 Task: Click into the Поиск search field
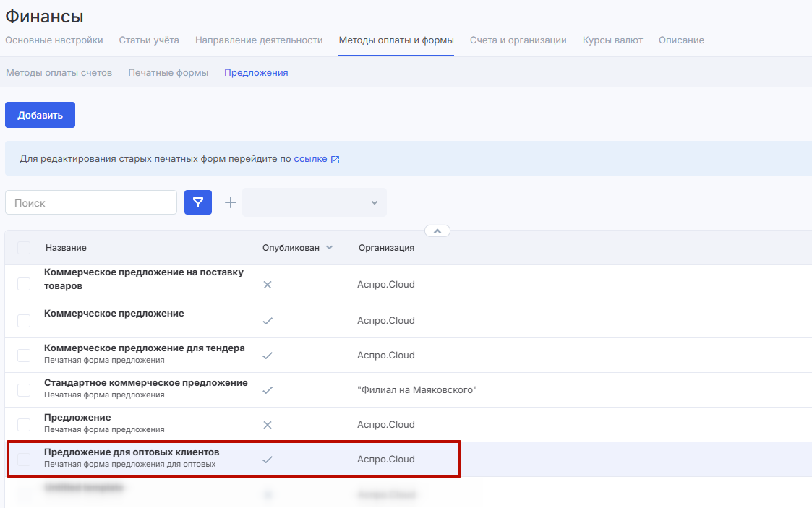tap(91, 202)
